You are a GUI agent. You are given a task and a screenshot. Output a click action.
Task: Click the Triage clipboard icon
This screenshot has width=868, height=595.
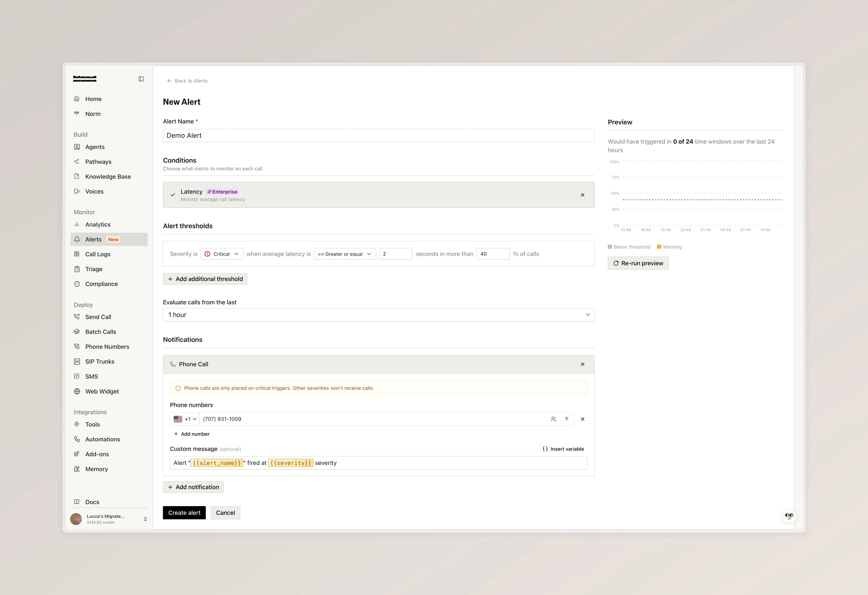(77, 269)
